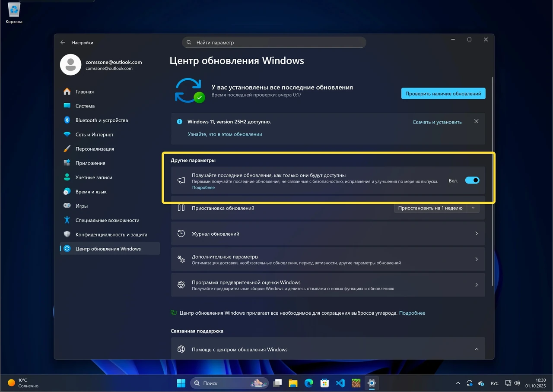The height and width of the screenshot is (392, 553).
Task: Open Приостановить на 1 неделю dropdown arrow
Action: tap(473, 208)
